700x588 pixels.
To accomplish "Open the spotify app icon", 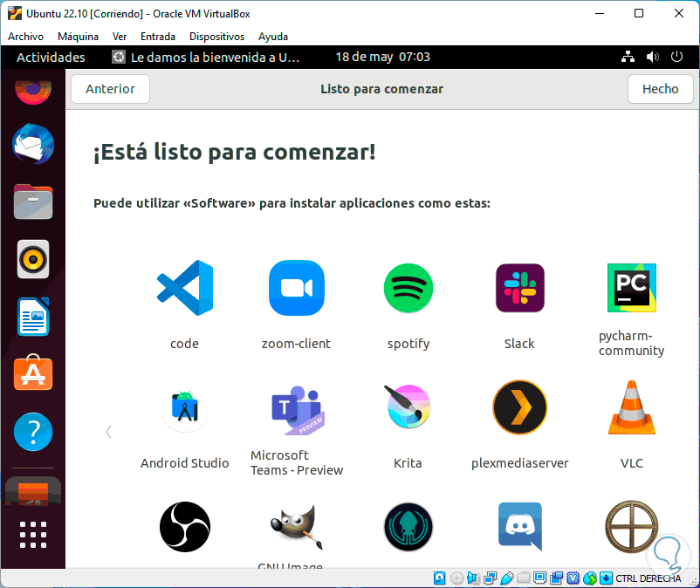I will 408,288.
